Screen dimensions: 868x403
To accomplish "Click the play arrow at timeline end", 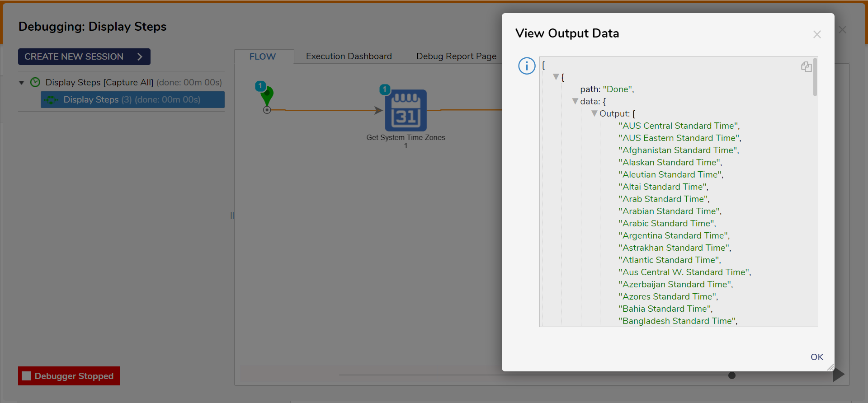I will [x=839, y=375].
